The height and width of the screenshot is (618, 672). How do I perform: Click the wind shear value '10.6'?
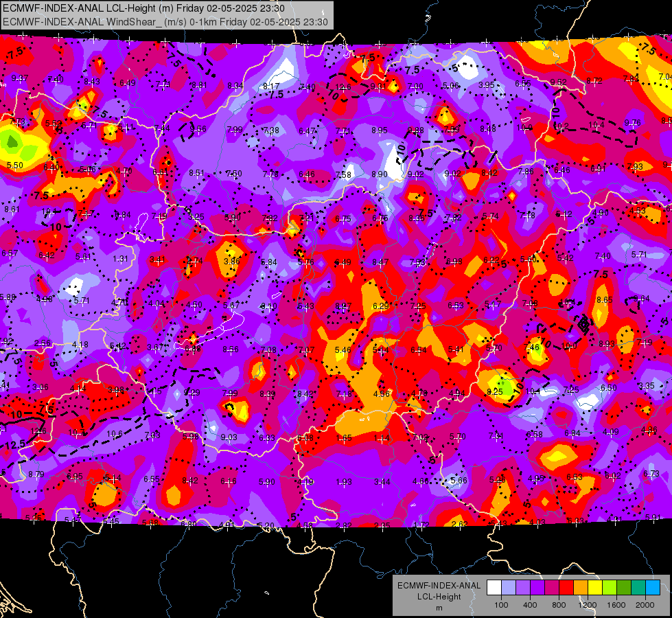coord(115,433)
